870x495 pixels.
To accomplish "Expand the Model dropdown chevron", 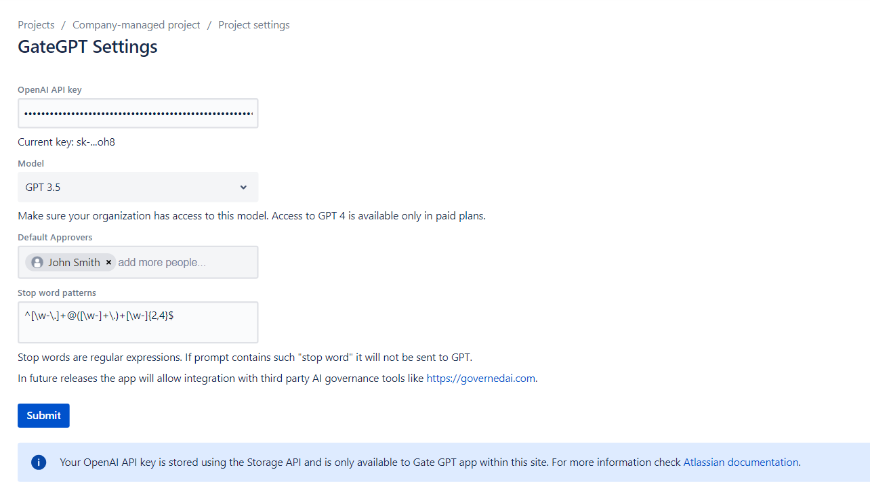I will (x=244, y=187).
